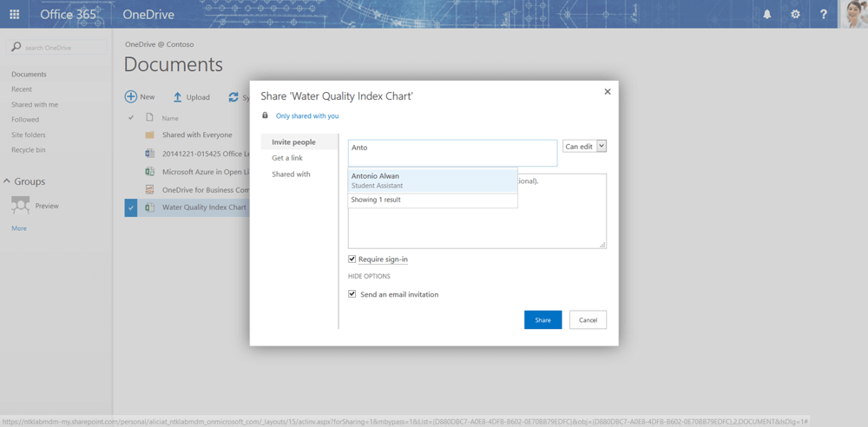The height and width of the screenshot is (427, 868).
Task: Open the Shared with tab
Action: point(291,174)
